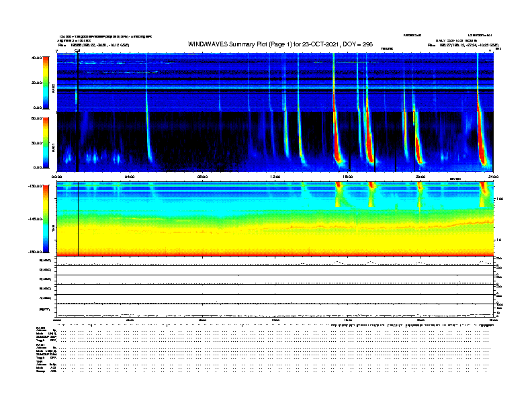Click the TNR panel color scale bar
Image resolution: width=532 pixels, height=411 pixels.
click(46, 219)
